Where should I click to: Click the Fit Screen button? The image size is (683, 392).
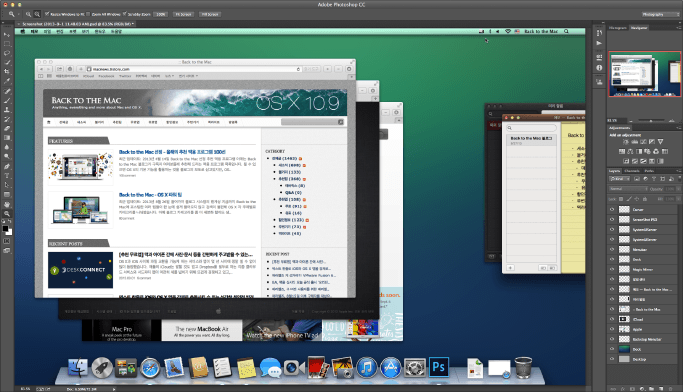pyautogui.click(x=183, y=14)
